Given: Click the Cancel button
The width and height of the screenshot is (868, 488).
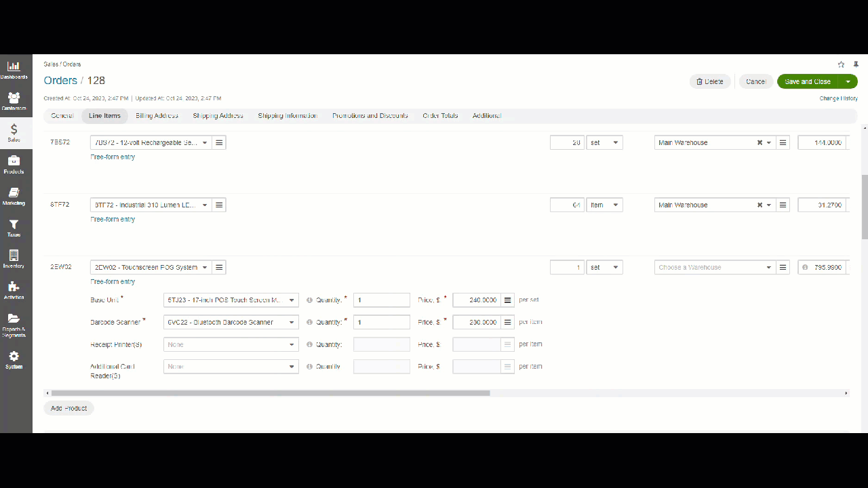Looking at the screenshot, I should click(x=756, y=81).
